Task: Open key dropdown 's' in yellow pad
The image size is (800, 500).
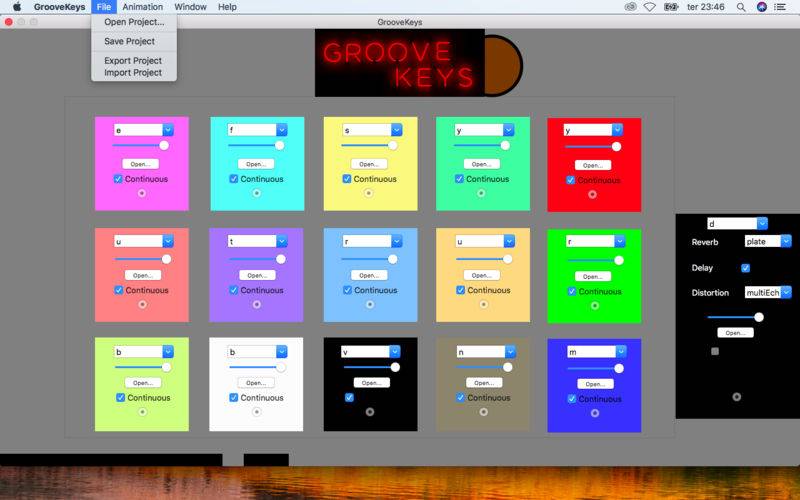Action: coord(396,130)
